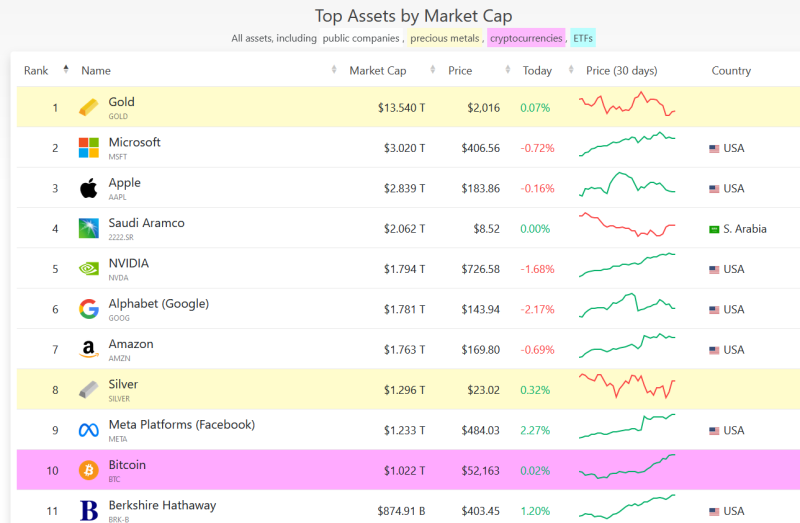
Task: Click S. Arabia country label
Action: pyautogui.click(x=744, y=229)
